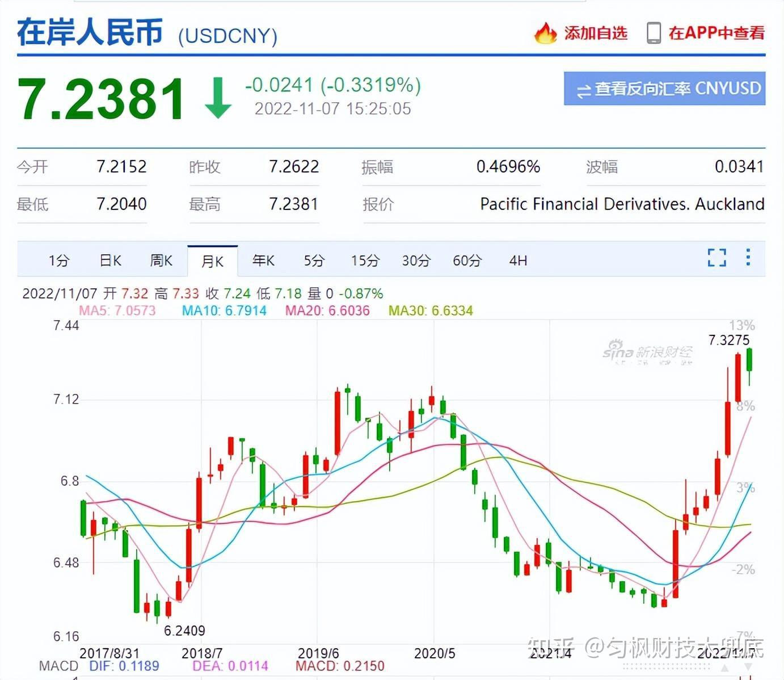Viewport: 784px width, 680px height.
Task: Click the flame icon beside 添加自选
Action: [x=545, y=33]
